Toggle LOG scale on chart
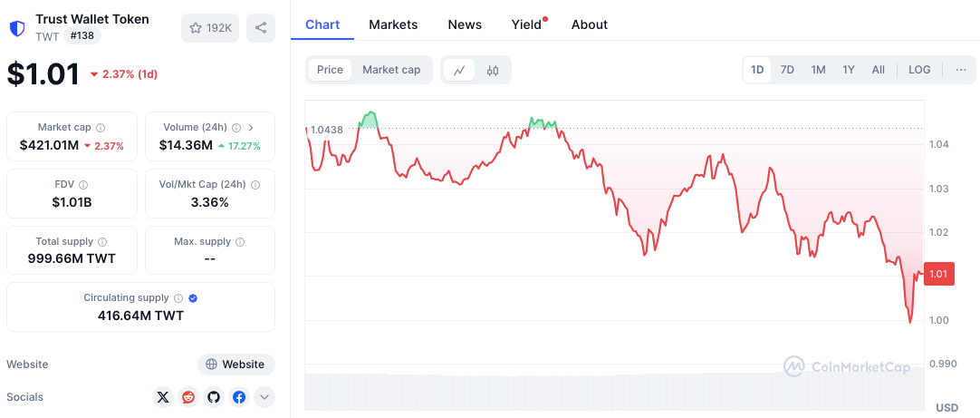Viewport: 980px width, 418px height. [x=919, y=70]
